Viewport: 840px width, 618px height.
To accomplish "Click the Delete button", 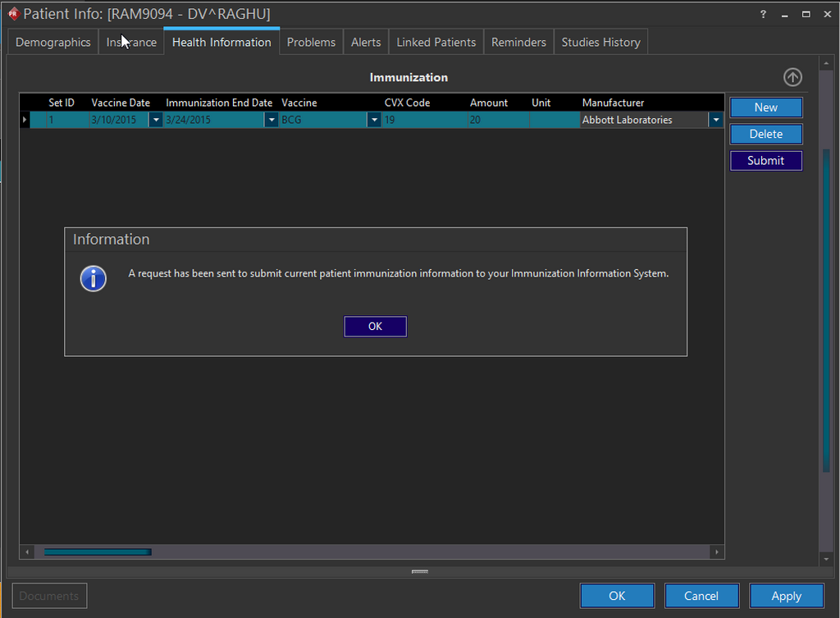I will [x=765, y=134].
